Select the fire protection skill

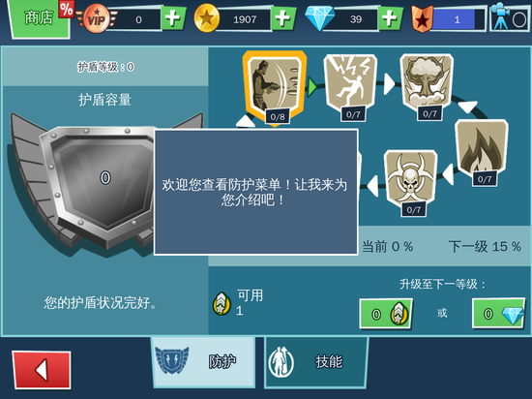tap(482, 152)
